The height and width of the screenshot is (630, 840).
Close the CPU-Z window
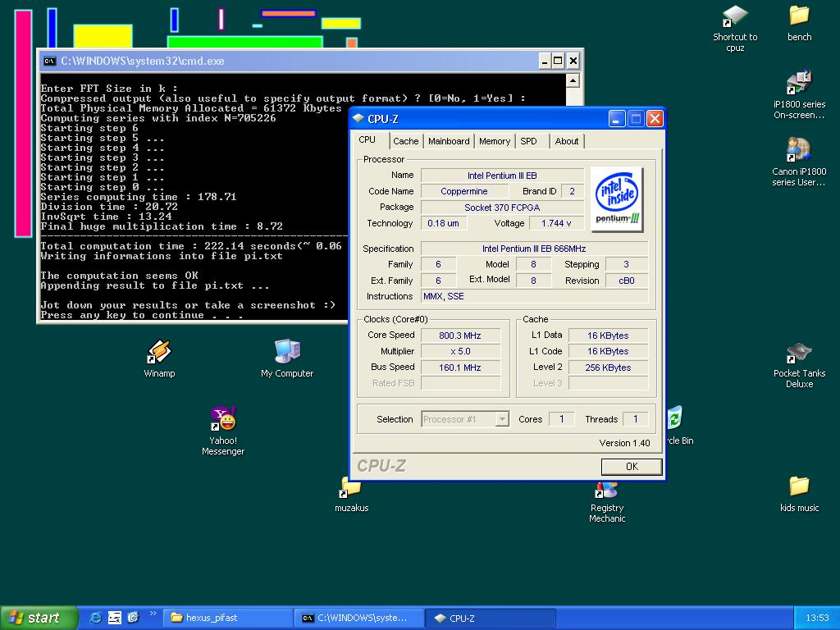[655, 118]
